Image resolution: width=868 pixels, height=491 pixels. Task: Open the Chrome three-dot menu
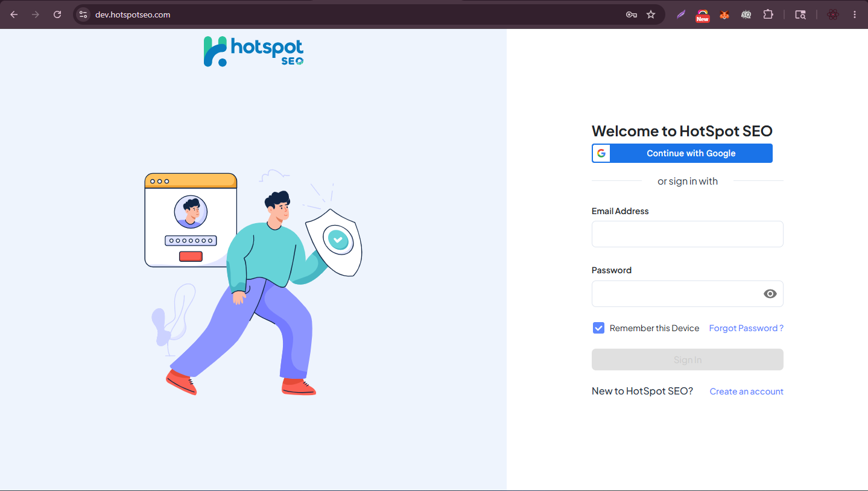[855, 14]
